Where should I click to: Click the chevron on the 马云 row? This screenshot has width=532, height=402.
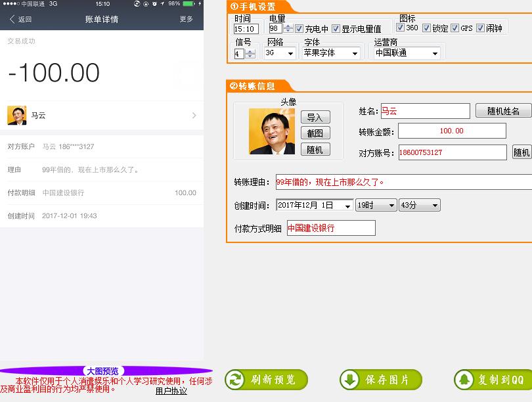click(194, 116)
